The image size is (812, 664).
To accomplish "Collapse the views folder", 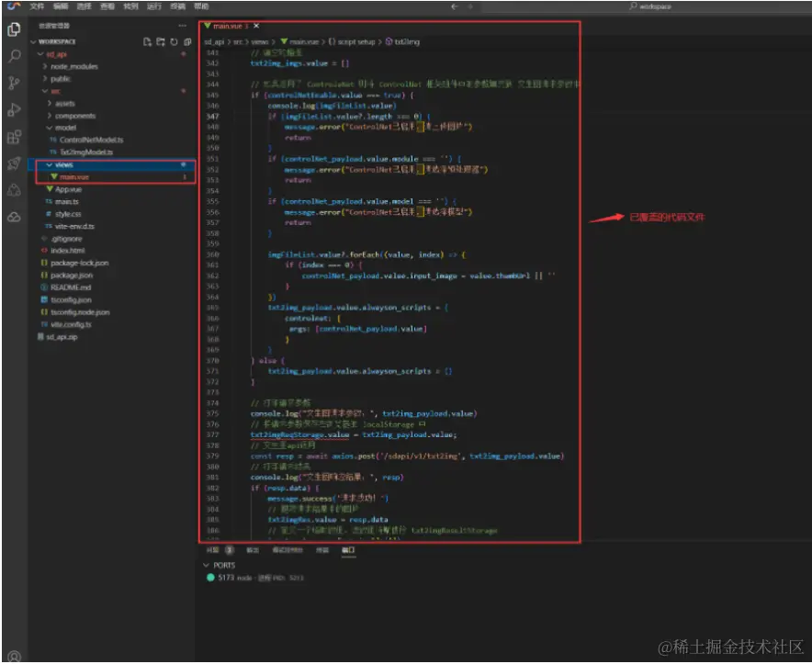I will tap(50, 164).
